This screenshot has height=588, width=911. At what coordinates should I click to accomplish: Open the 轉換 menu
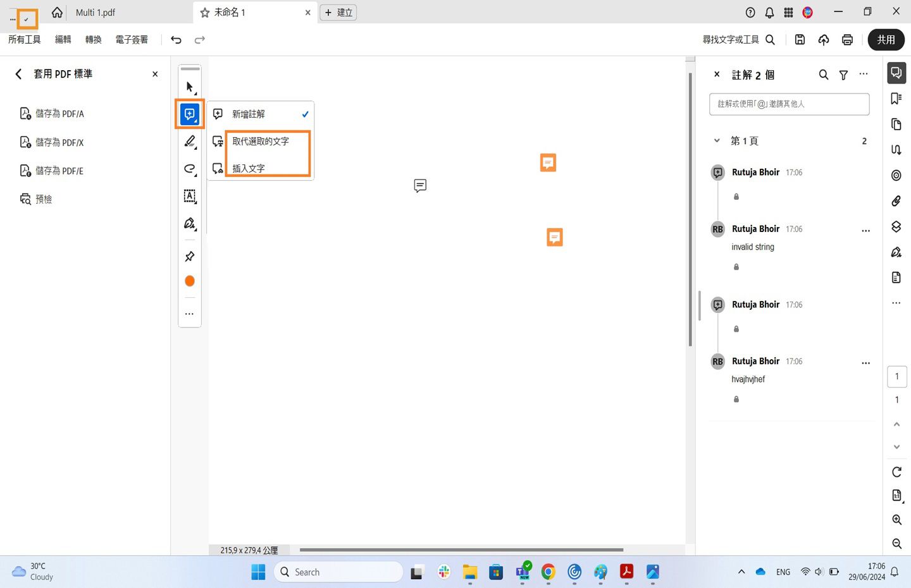(94, 40)
